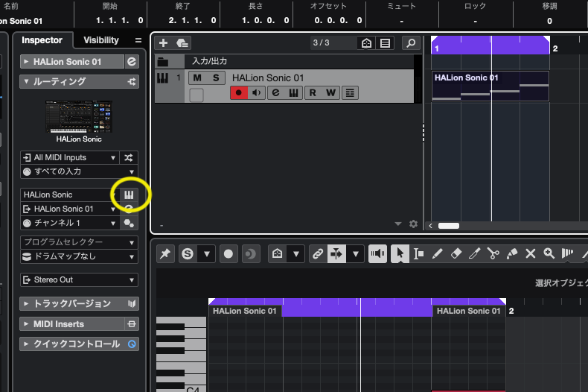Open Edit Instrument keyboard icon in Inspector

pyautogui.click(x=129, y=195)
